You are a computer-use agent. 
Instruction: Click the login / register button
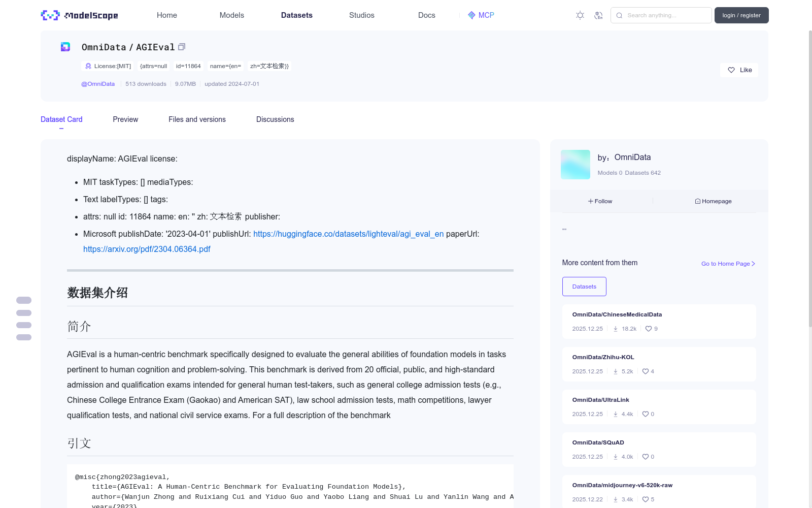[x=741, y=15]
